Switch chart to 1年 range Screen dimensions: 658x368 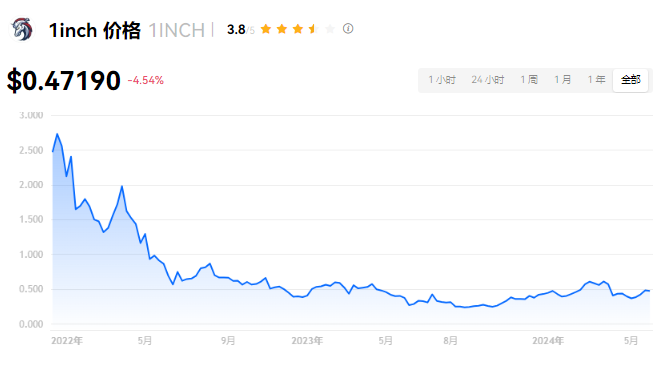[x=596, y=80]
